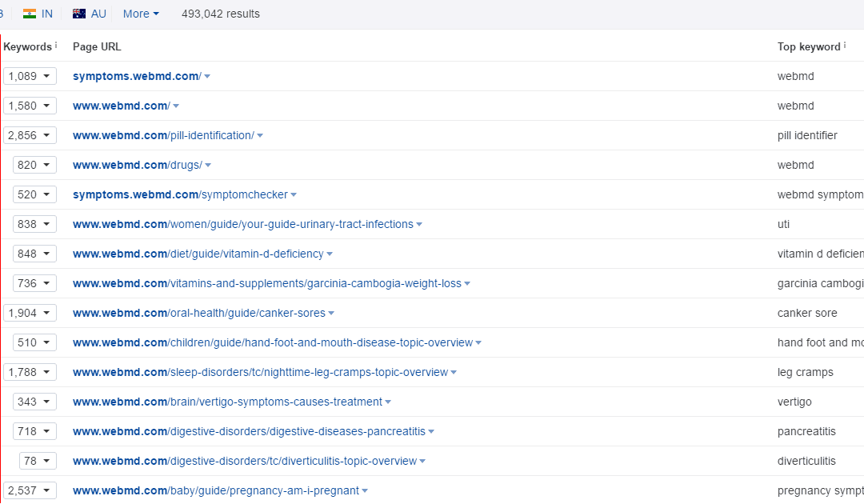Open the 1,904 keywords count dropdown

coord(30,313)
